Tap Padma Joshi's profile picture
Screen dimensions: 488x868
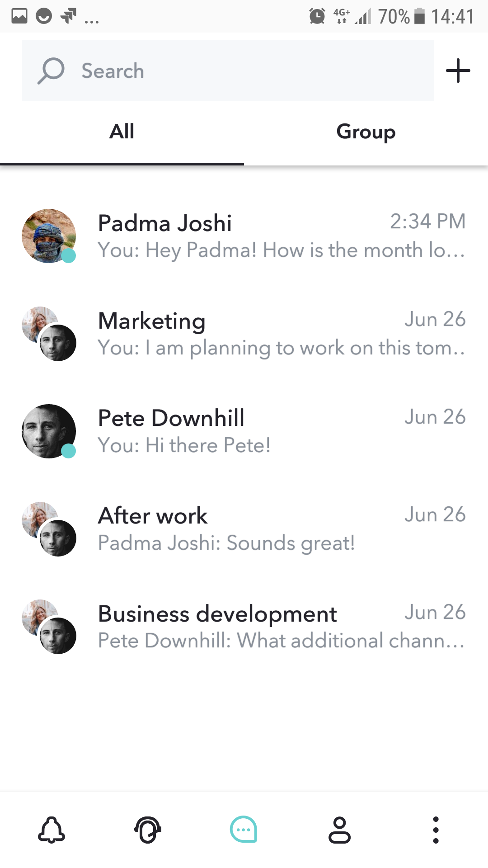(x=49, y=236)
